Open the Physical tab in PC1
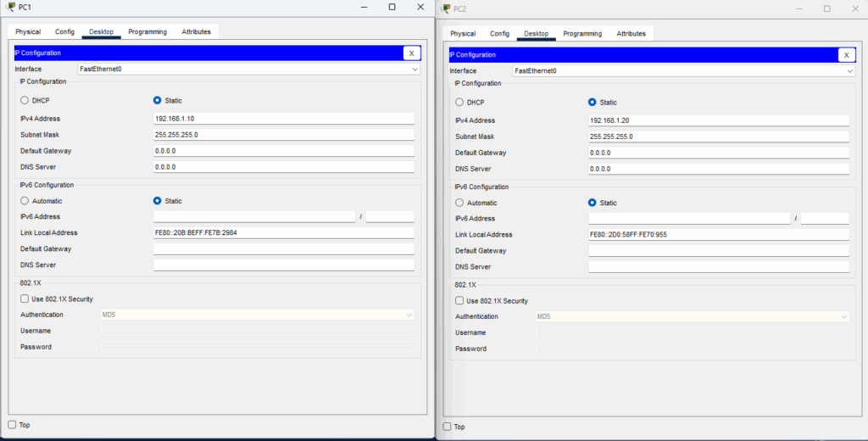The image size is (868, 441). tap(28, 31)
